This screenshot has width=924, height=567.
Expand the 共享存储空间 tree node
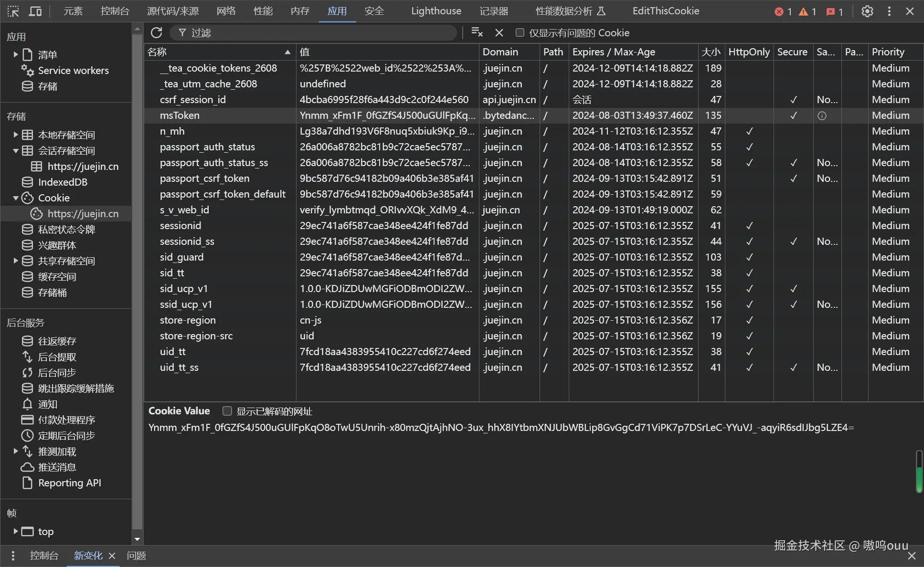point(16,261)
